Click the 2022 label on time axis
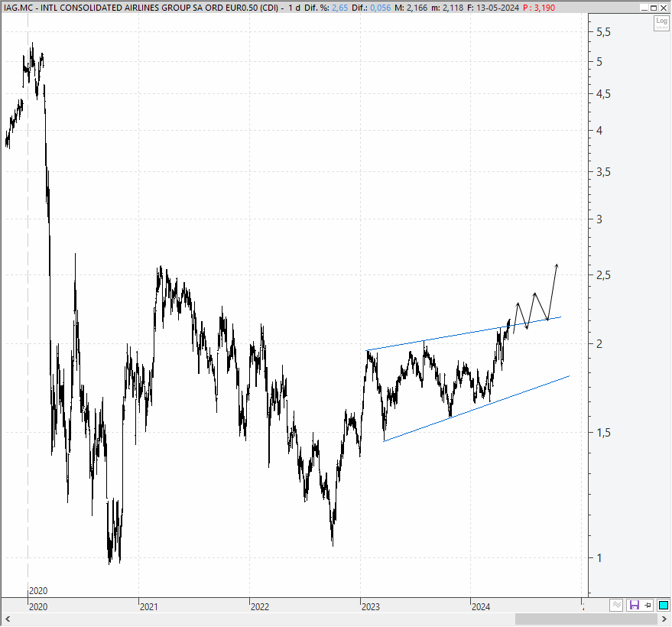Viewport: 672px width, 627px height. point(260,607)
